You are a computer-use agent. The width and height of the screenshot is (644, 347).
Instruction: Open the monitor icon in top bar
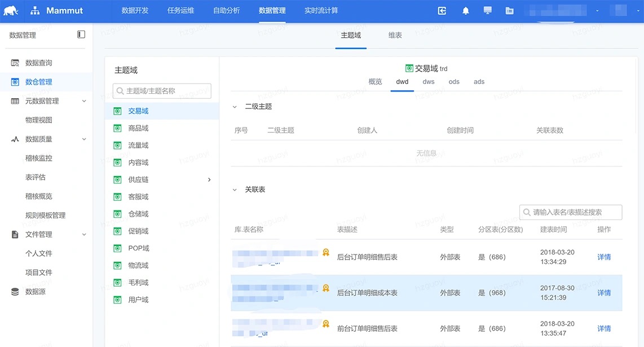[488, 11]
